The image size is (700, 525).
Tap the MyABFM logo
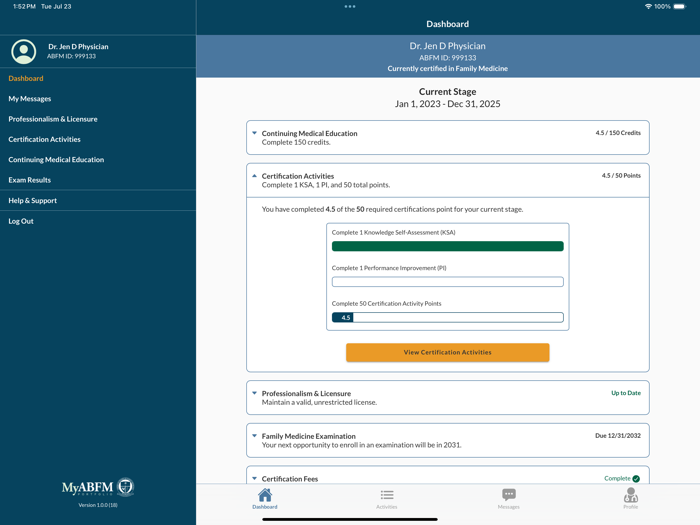[98, 487]
